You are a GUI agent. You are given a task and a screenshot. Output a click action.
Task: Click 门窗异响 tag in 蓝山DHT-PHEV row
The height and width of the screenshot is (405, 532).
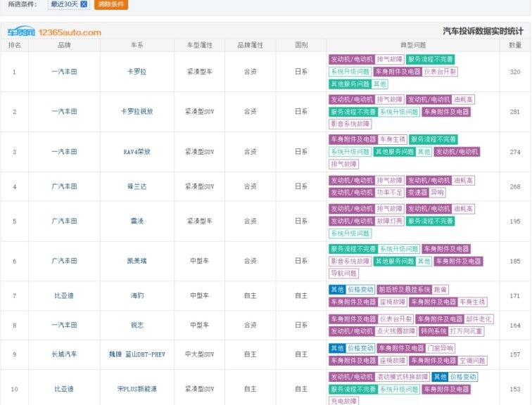440,349
